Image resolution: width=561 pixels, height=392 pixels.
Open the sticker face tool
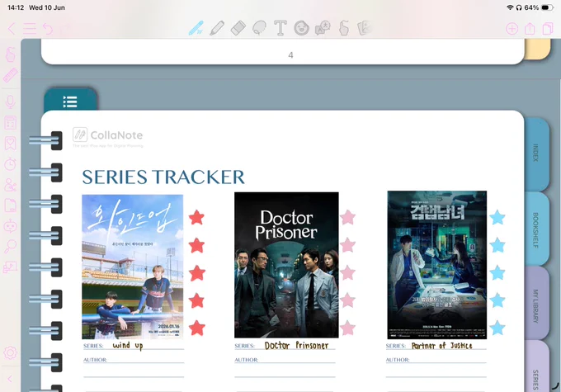tap(301, 28)
